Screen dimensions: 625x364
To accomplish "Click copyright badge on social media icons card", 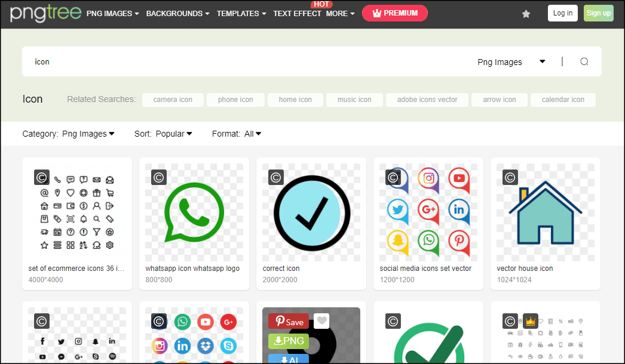I will point(393,177).
